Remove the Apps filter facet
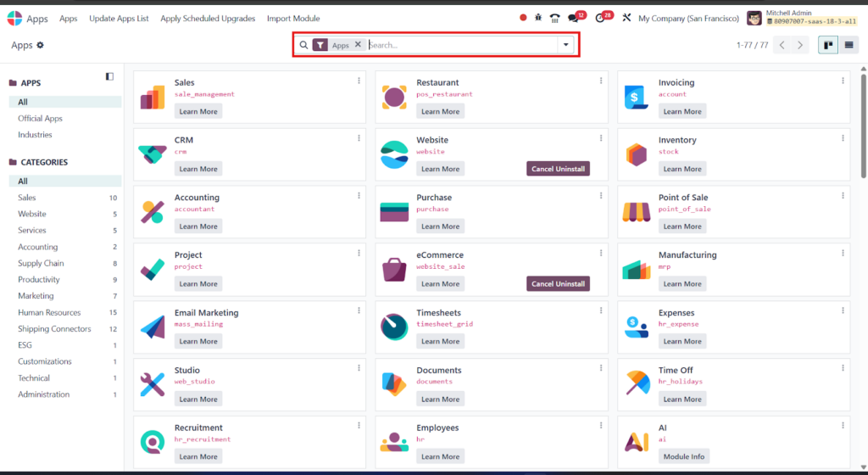Viewport: 868px width, 475px height. [x=359, y=44]
